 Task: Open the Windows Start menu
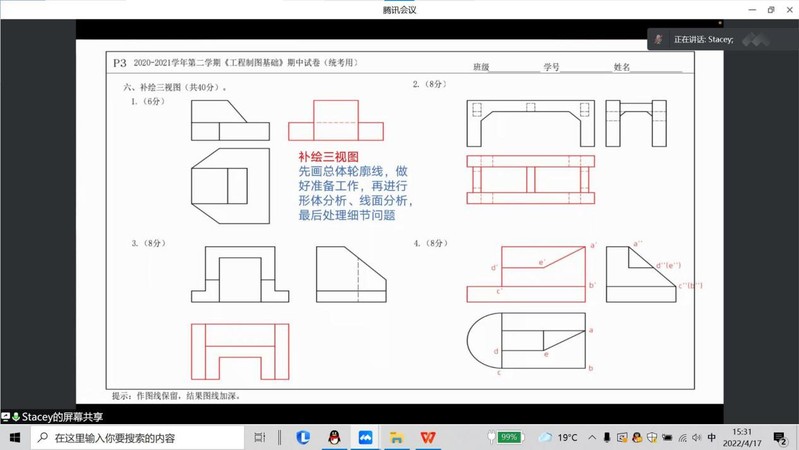(x=14, y=438)
